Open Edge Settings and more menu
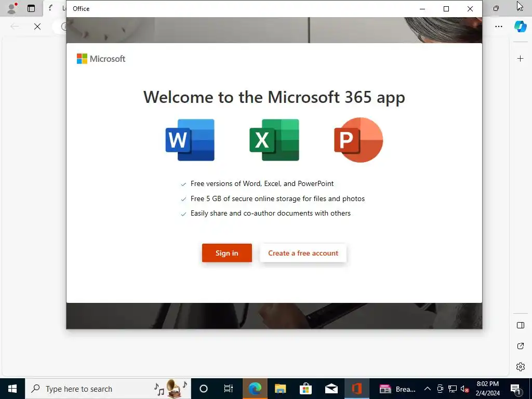Viewport: 532px width, 399px height. 499,26
